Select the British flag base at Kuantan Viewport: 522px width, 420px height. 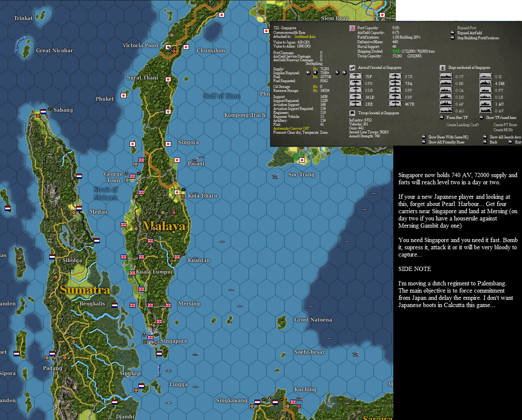[x=177, y=257]
